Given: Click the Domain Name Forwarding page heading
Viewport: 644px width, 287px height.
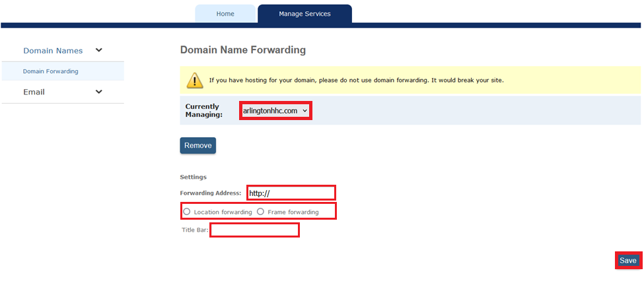Looking at the screenshot, I should click(242, 50).
